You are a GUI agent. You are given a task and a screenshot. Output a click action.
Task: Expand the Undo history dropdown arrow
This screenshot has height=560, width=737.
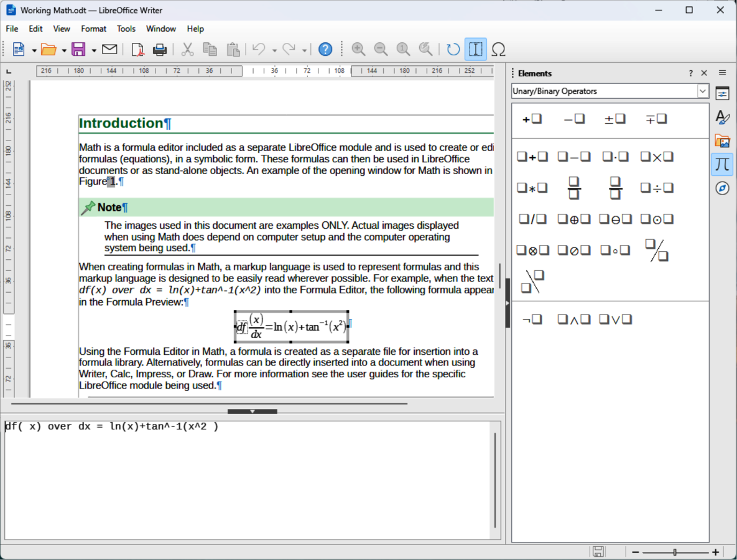coord(274,50)
